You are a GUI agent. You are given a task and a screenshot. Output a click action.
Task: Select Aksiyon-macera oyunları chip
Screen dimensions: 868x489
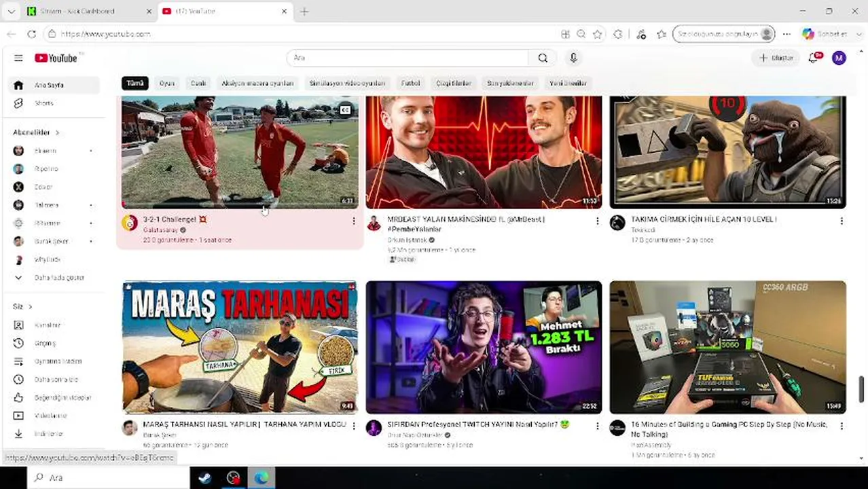pyautogui.click(x=257, y=83)
